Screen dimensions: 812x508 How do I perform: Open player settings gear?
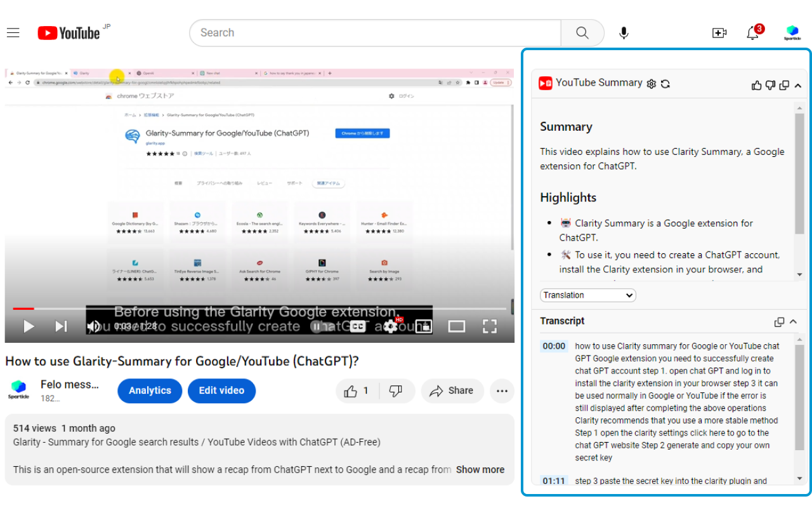391,326
